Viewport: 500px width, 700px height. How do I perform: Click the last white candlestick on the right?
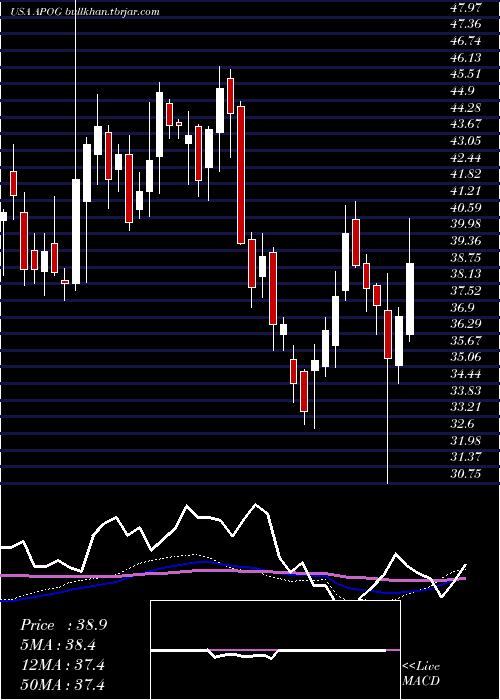click(410, 299)
